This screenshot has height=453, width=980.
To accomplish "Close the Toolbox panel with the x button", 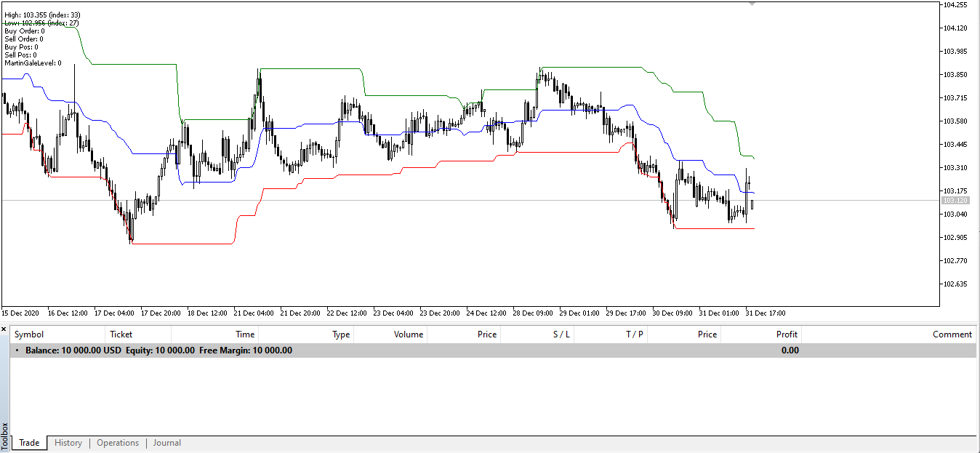I will 4,329.
